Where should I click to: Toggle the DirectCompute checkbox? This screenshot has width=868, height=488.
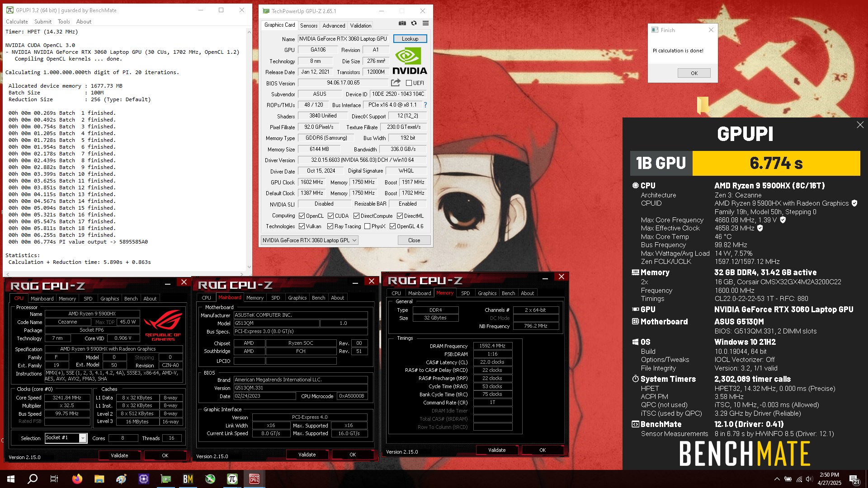pos(356,216)
